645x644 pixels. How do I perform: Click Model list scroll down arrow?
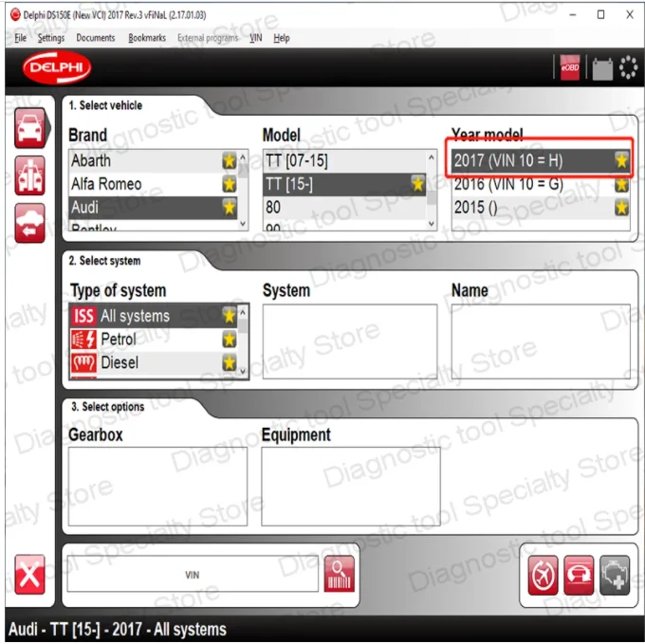click(431, 224)
